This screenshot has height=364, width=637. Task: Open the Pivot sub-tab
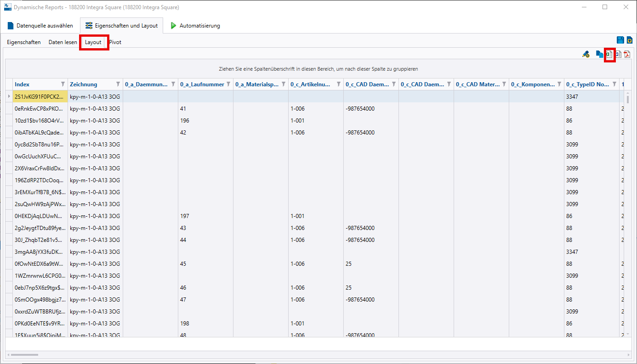115,42
